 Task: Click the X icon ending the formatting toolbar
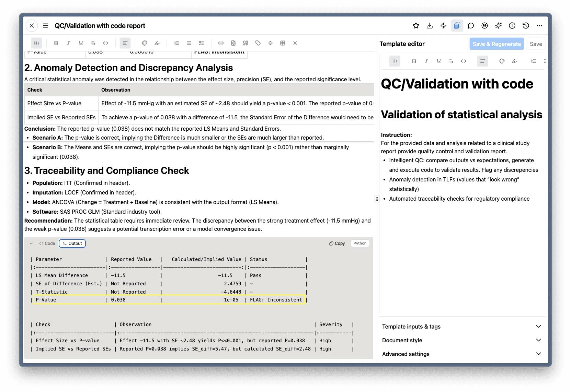tap(295, 43)
